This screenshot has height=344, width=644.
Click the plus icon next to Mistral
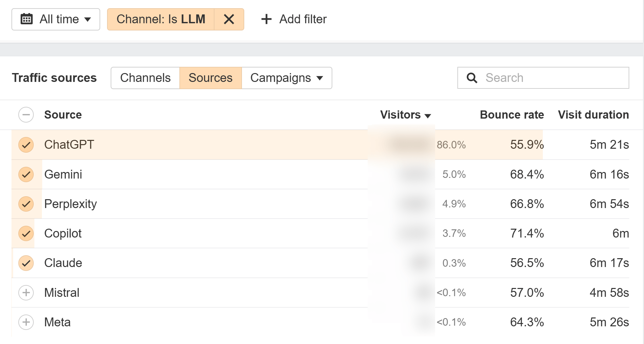(x=26, y=293)
